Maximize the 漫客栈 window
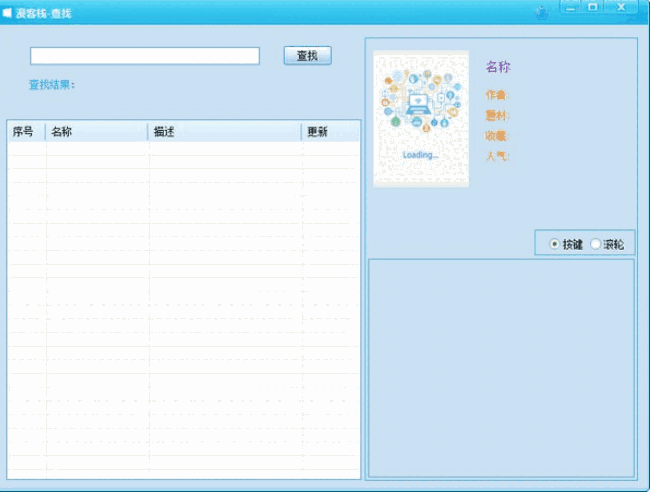Viewport: 651px width, 492px height. click(593, 7)
